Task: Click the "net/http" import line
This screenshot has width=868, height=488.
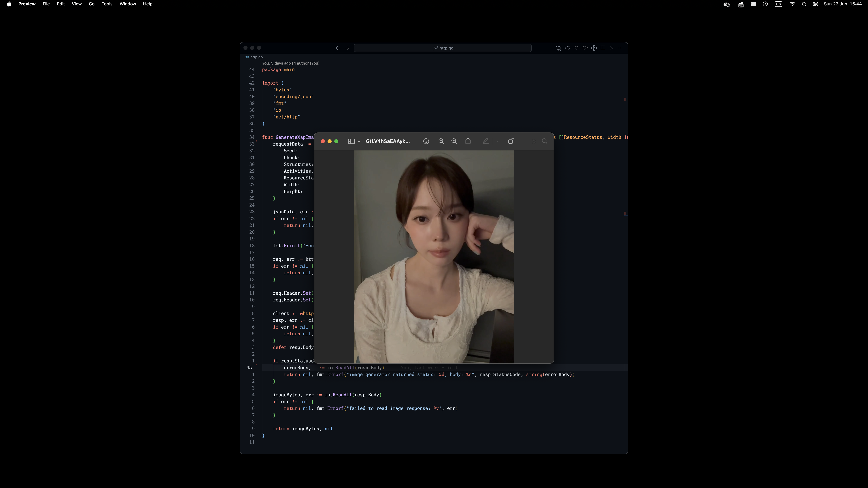Action: (286, 117)
